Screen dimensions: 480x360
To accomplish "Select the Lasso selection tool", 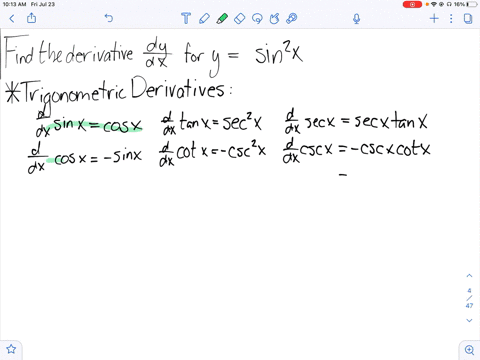I will 257,19.
